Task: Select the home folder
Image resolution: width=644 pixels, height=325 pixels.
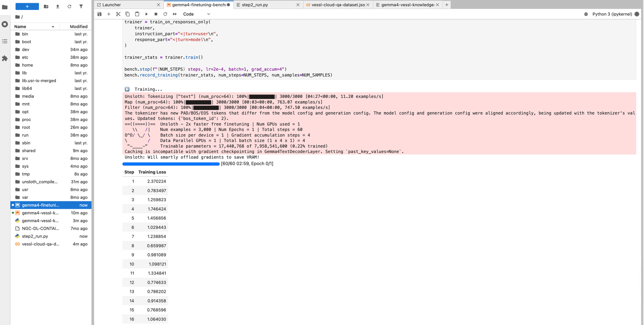Action: 51,65
